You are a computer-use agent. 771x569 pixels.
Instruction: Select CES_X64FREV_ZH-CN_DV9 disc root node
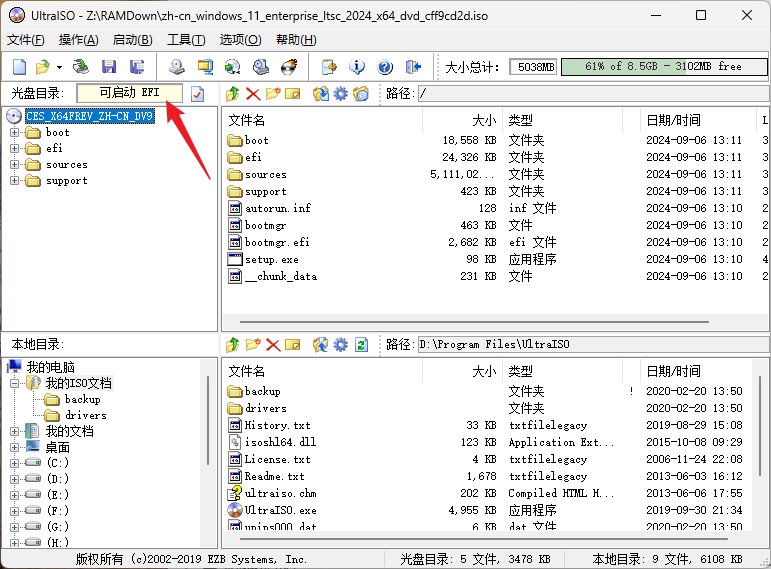89,116
